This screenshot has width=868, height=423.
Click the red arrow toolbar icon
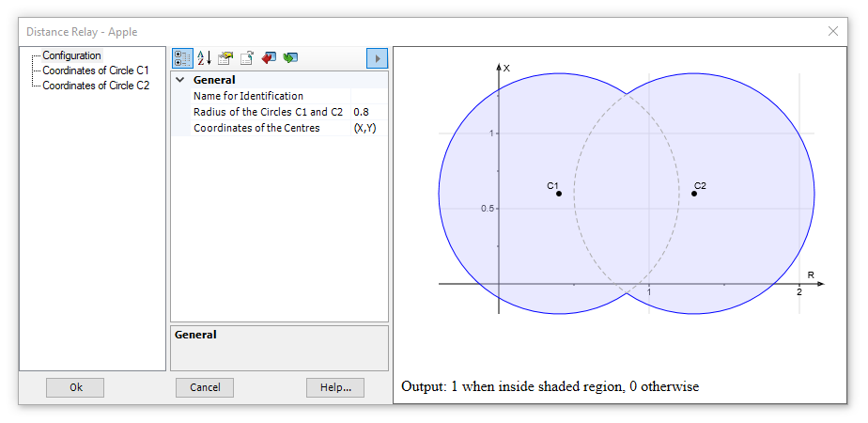(x=269, y=58)
